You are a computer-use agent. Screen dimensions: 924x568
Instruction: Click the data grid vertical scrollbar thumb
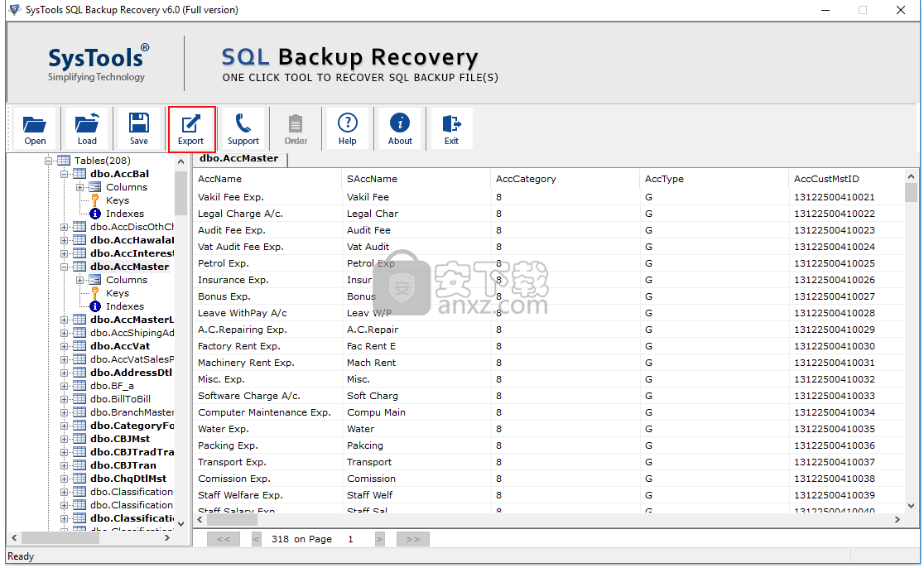tap(911, 193)
